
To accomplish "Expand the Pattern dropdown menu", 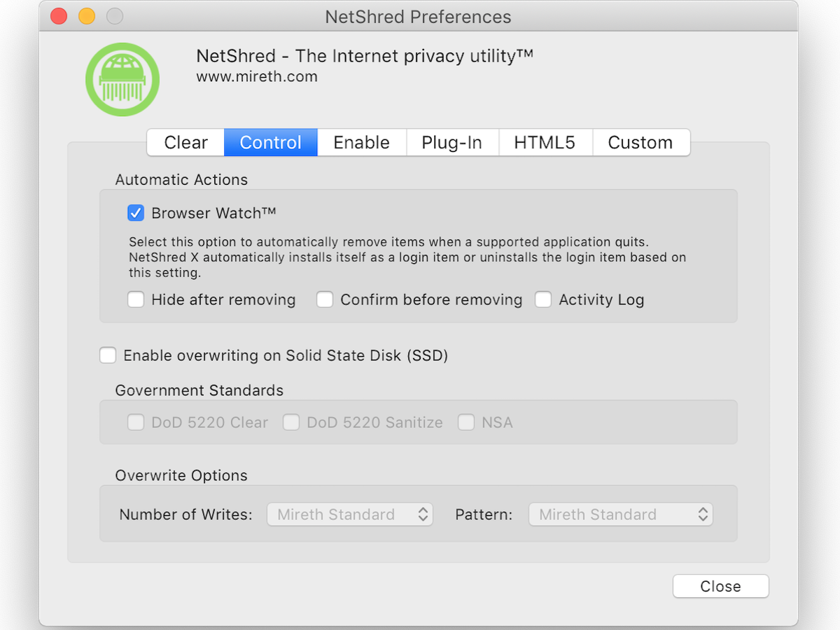I will [620, 514].
